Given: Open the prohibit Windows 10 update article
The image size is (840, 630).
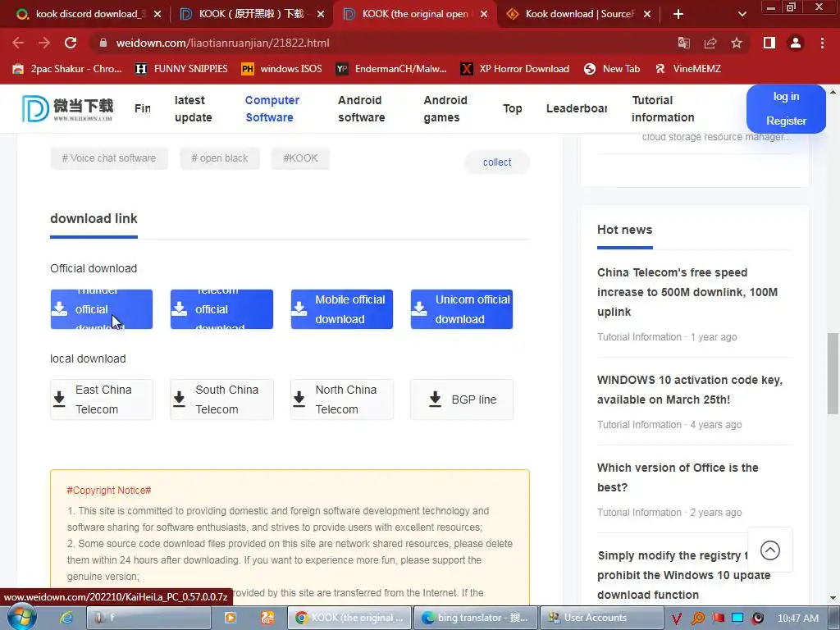Looking at the screenshot, I should pyautogui.click(x=683, y=575).
